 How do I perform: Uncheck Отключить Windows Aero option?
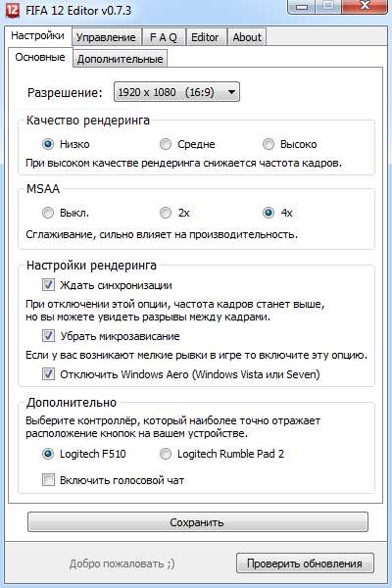pyautogui.click(x=48, y=374)
